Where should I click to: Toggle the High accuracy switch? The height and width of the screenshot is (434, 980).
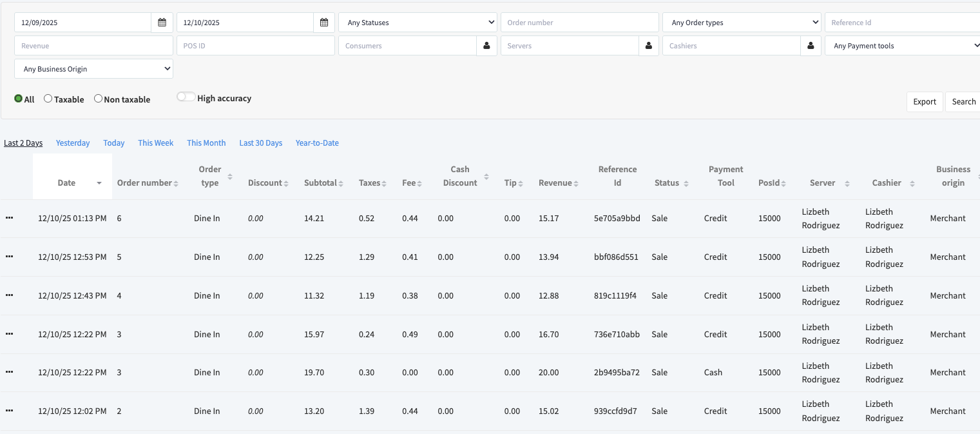(x=186, y=97)
